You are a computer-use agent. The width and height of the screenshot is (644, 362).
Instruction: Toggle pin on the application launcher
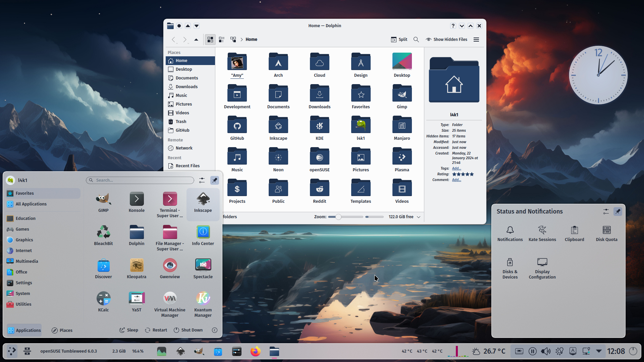click(x=215, y=180)
